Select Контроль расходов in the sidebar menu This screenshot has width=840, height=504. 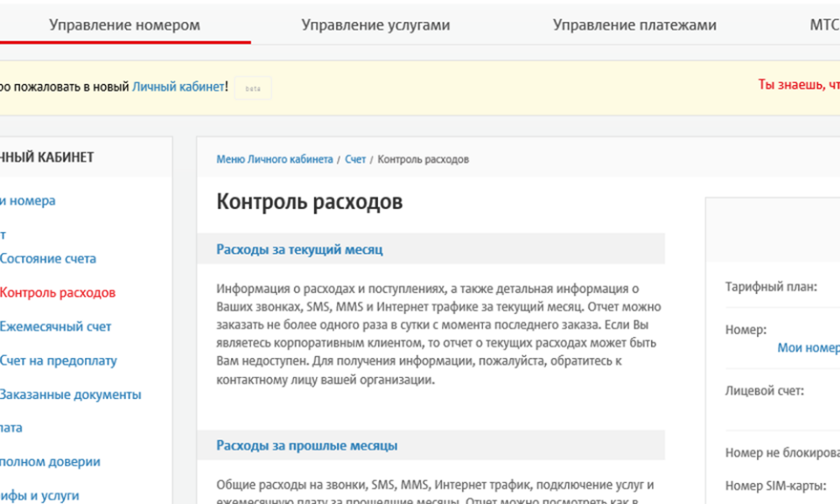tap(58, 293)
